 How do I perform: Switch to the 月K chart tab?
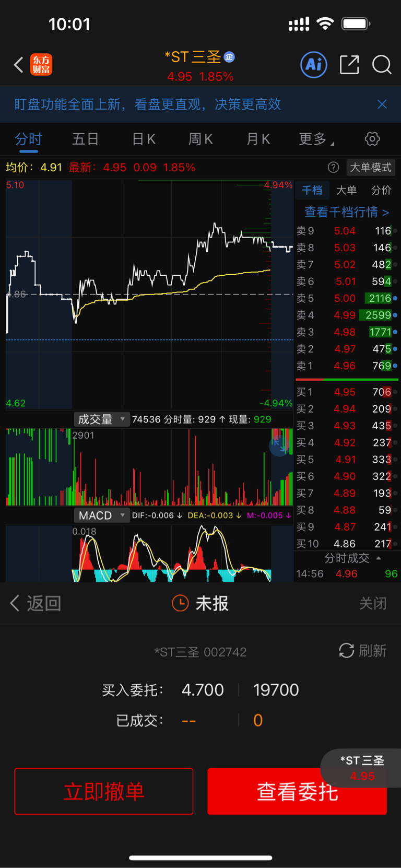tap(258, 139)
